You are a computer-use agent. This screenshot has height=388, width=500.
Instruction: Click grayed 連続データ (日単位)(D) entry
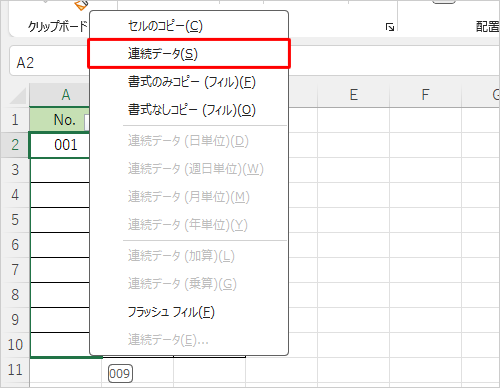[189, 141]
